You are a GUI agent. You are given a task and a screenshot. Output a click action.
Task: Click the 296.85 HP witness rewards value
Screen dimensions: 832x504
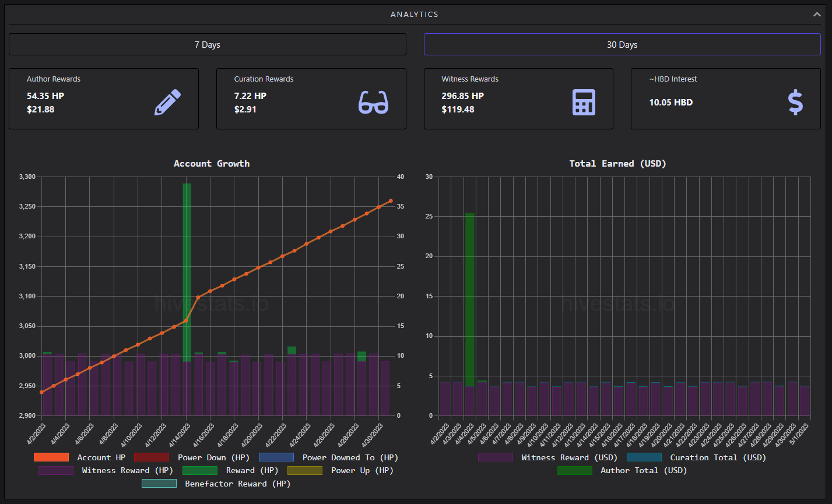click(462, 96)
